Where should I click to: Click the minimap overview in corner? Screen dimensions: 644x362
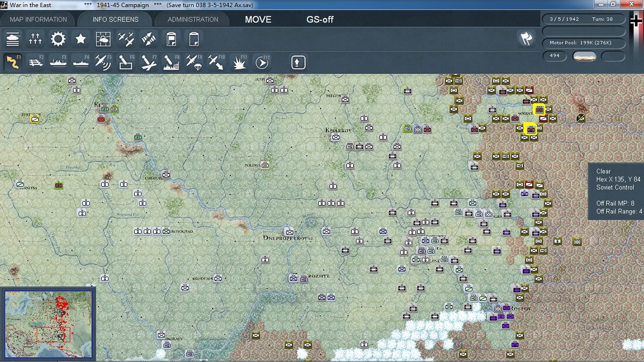(49, 324)
